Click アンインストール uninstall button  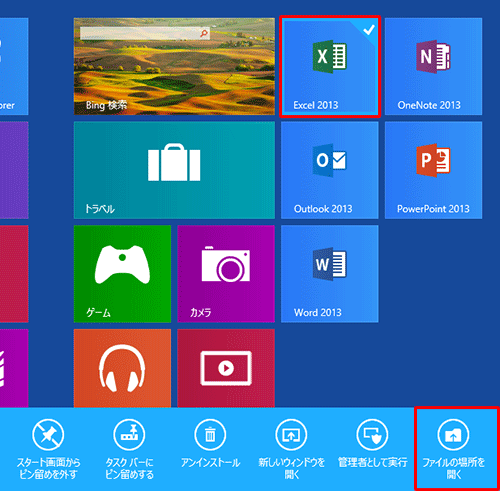coord(210,443)
